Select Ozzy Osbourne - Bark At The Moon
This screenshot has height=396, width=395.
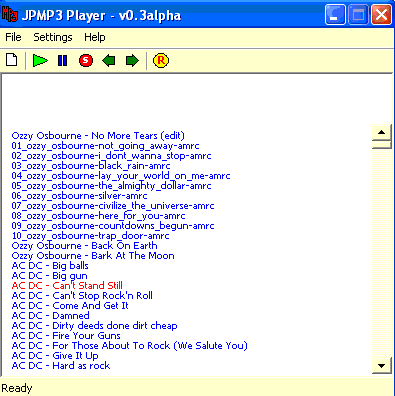point(93,256)
